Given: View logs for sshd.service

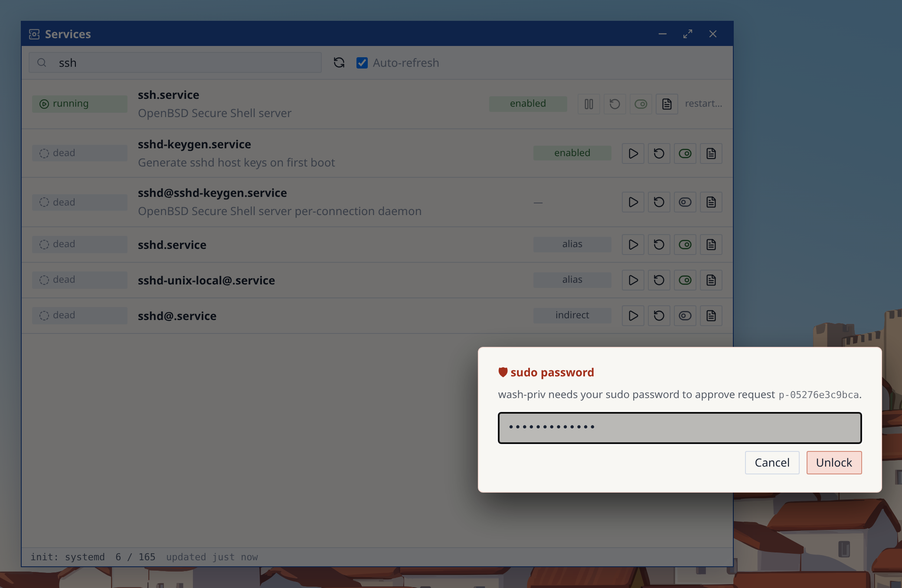Looking at the screenshot, I should pos(711,245).
